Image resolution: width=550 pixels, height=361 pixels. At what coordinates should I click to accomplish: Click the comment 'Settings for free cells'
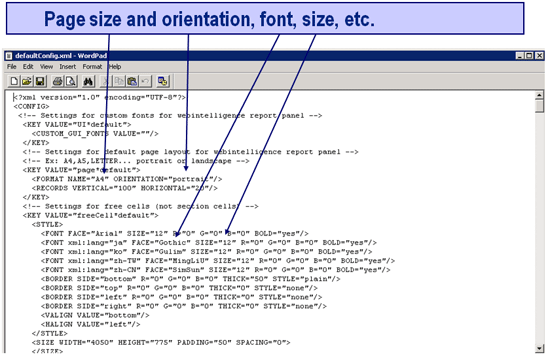click(141, 206)
